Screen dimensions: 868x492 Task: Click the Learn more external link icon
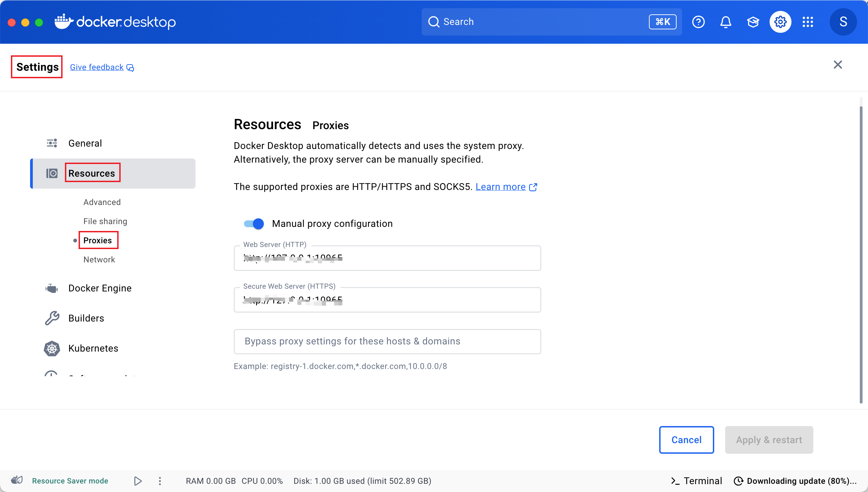pos(533,187)
